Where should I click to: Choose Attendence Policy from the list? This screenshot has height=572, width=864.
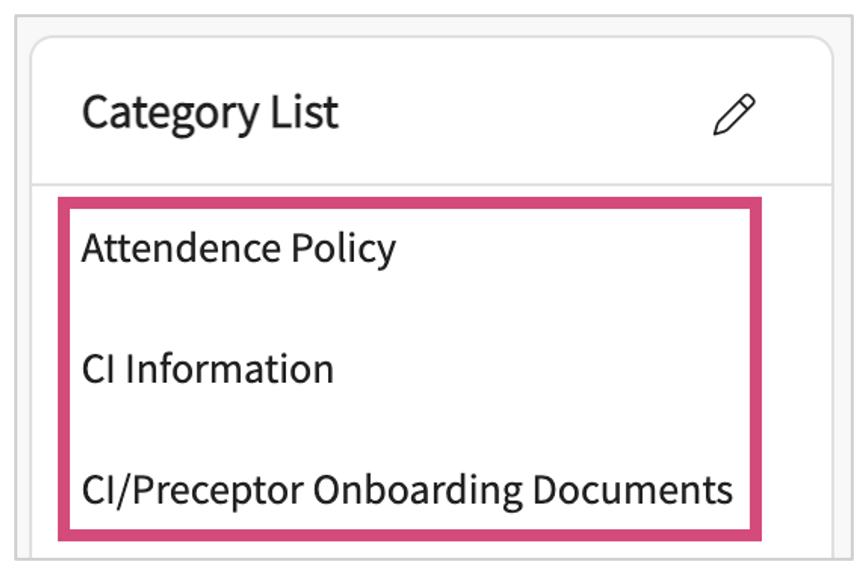pos(239,248)
